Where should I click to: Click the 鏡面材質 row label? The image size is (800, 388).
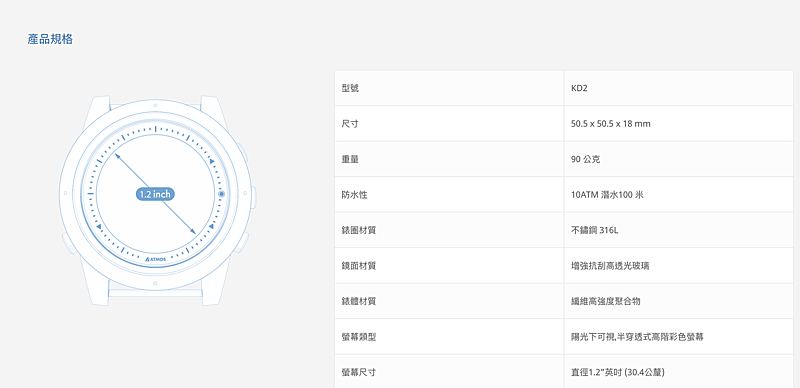click(359, 265)
